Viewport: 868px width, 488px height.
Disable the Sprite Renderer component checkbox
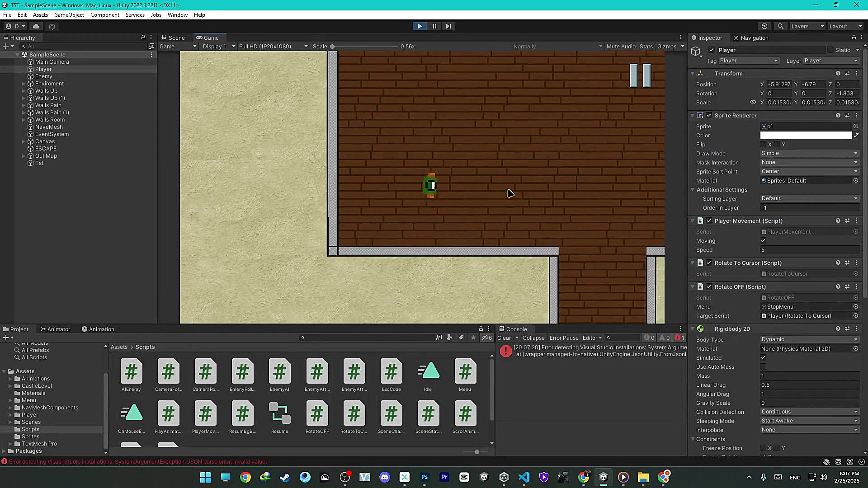tap(709, 116)
